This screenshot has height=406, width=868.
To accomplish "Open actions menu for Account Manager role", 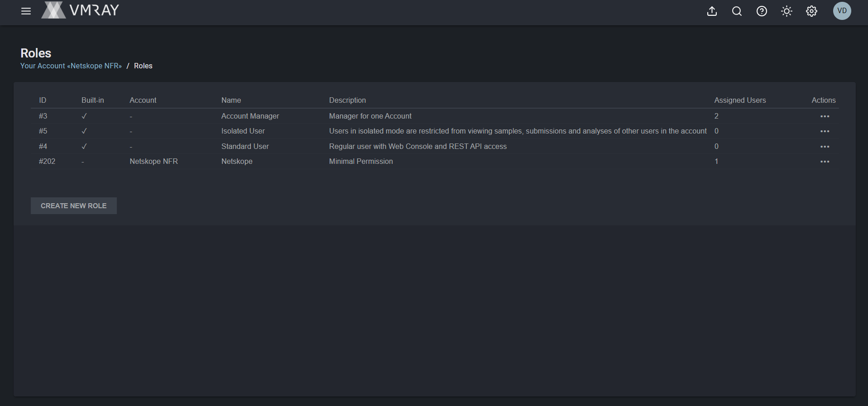I will (x=825, y=116).
